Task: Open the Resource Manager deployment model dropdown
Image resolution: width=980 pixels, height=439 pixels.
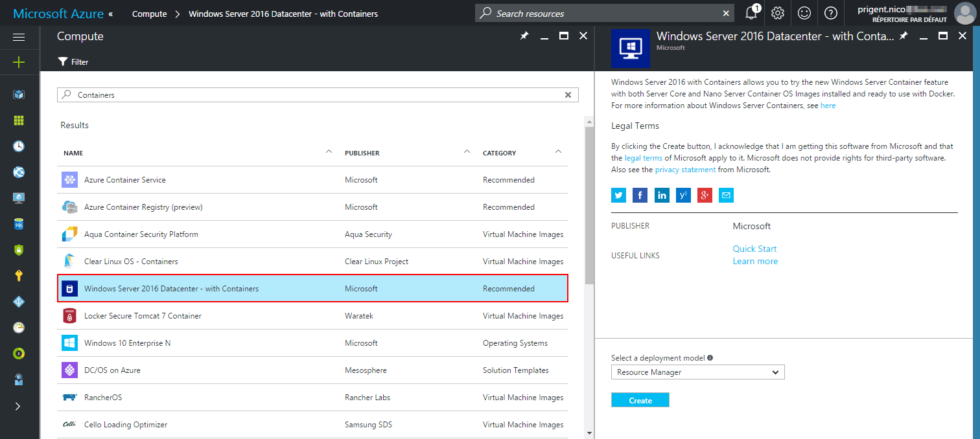Action: [x=697, y=372]
